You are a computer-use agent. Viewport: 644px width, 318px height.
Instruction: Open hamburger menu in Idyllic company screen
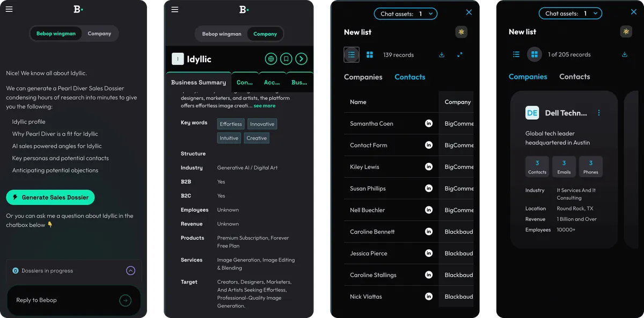174,9
